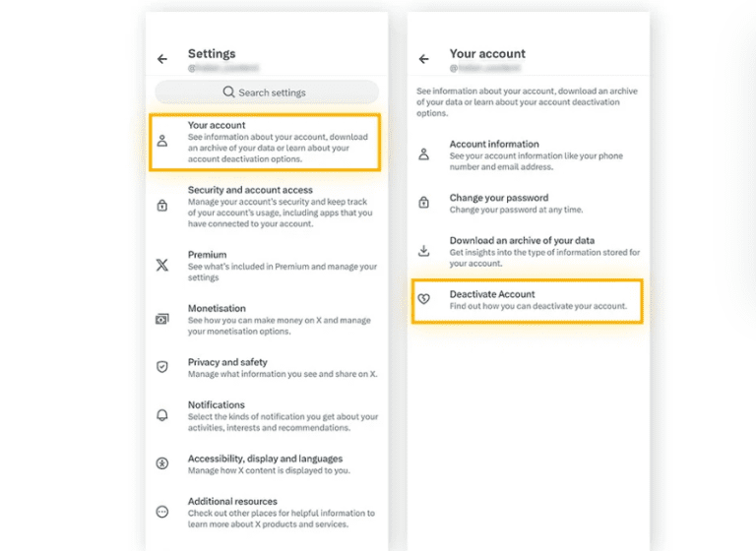The image size is (756, 551).
Task: Click the Search settings field
Action: [x=267, y=92]
